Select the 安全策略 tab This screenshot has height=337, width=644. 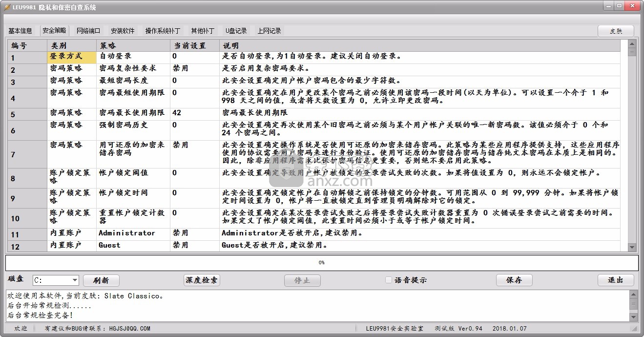[54, 30]
